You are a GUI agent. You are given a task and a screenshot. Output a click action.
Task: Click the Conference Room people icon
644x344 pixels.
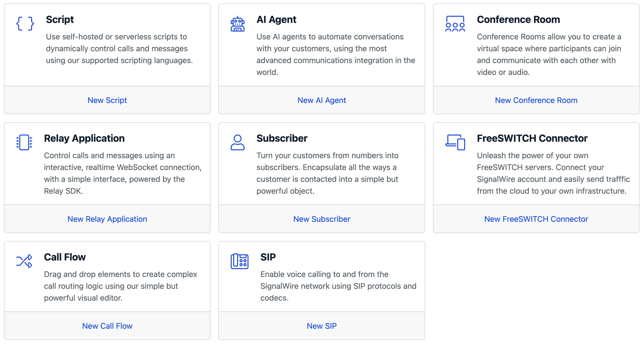[455, 24]
